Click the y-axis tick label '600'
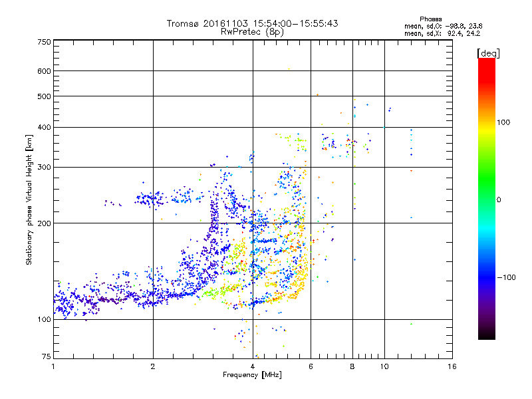532x399 pixels. [x=44, y=71]
